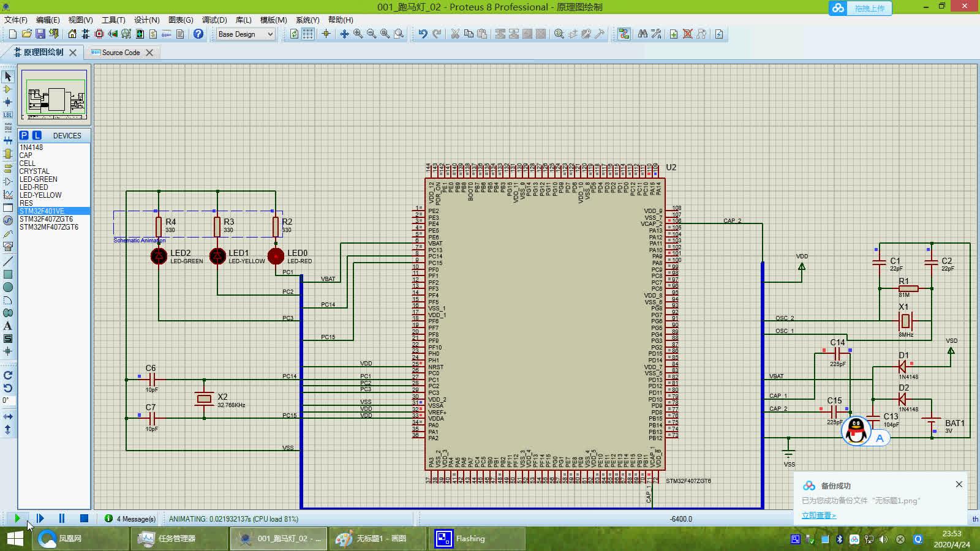Image resolution: width=980 pixels, height=551 pixels.
Task: Click the Search and Tag binoculars icon
Action: (643, 34)
